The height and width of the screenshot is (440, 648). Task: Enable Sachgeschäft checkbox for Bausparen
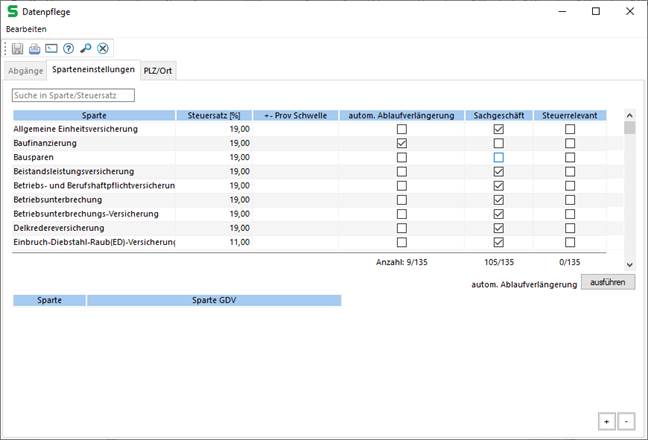tap(499, 158)
